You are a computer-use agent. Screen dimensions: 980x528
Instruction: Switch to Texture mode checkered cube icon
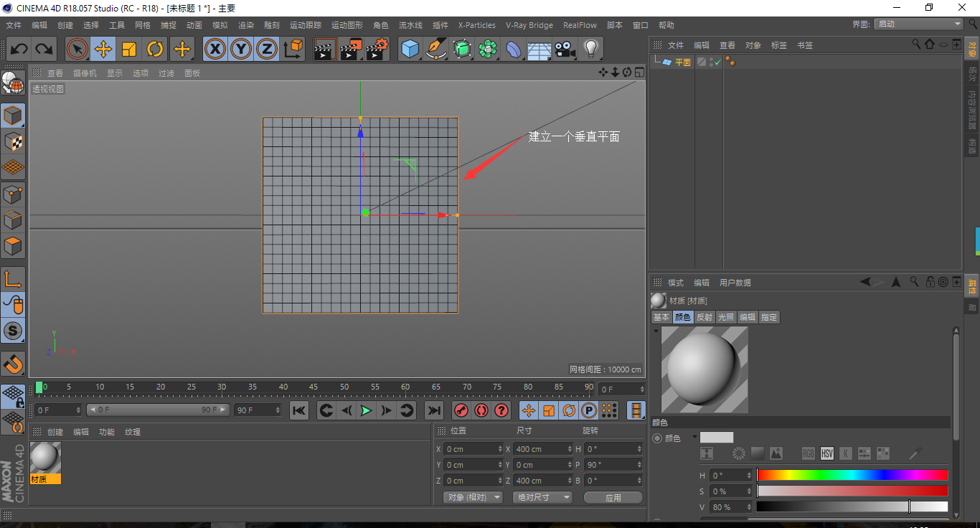(13, 141)
